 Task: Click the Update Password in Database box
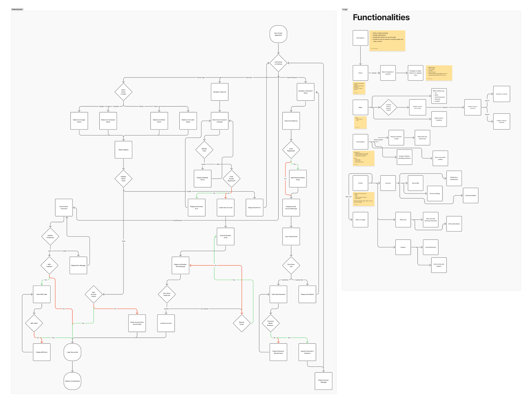[x=307, y=352]
